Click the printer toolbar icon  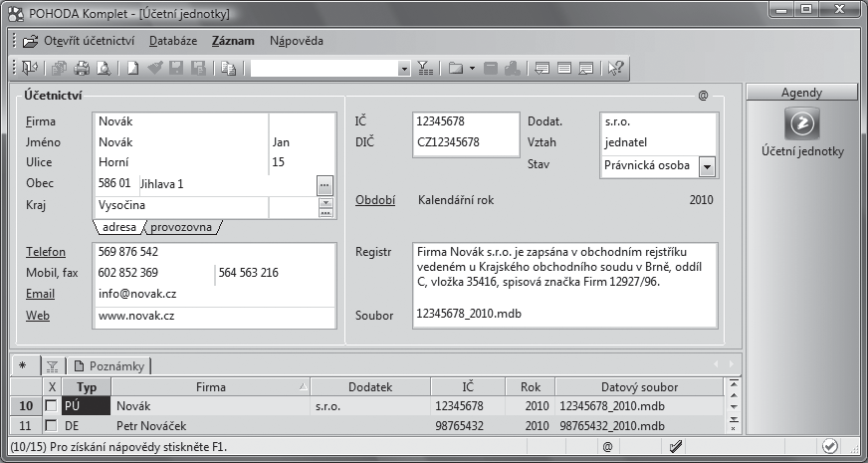[x=82, y=68]
